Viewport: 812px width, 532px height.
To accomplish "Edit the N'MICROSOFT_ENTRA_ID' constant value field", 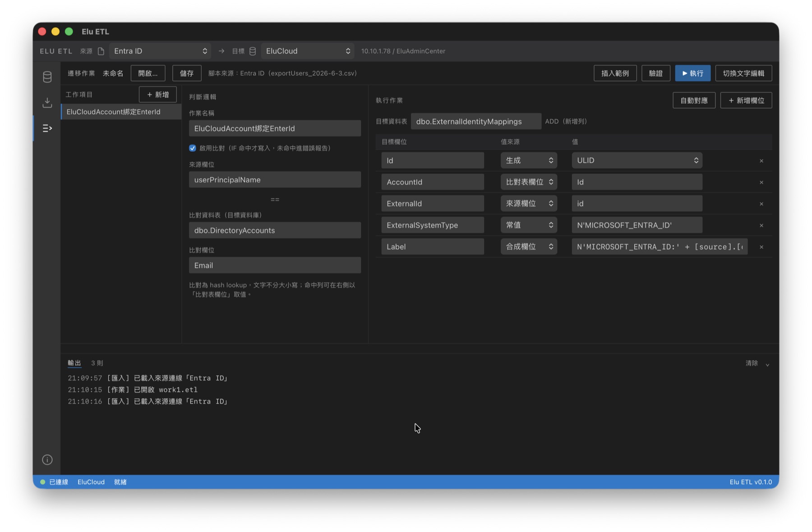I will click(x=637, y=225).
